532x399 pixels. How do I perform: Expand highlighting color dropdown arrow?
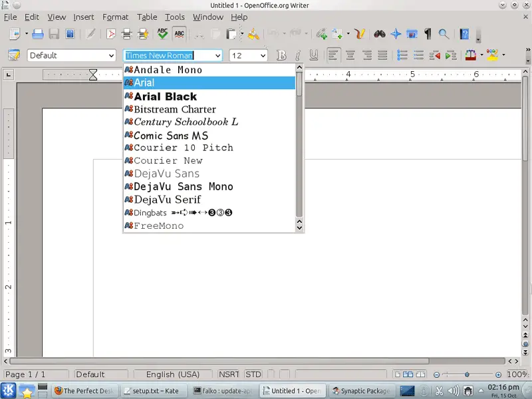pyautogui.click(x=503, y=55)
